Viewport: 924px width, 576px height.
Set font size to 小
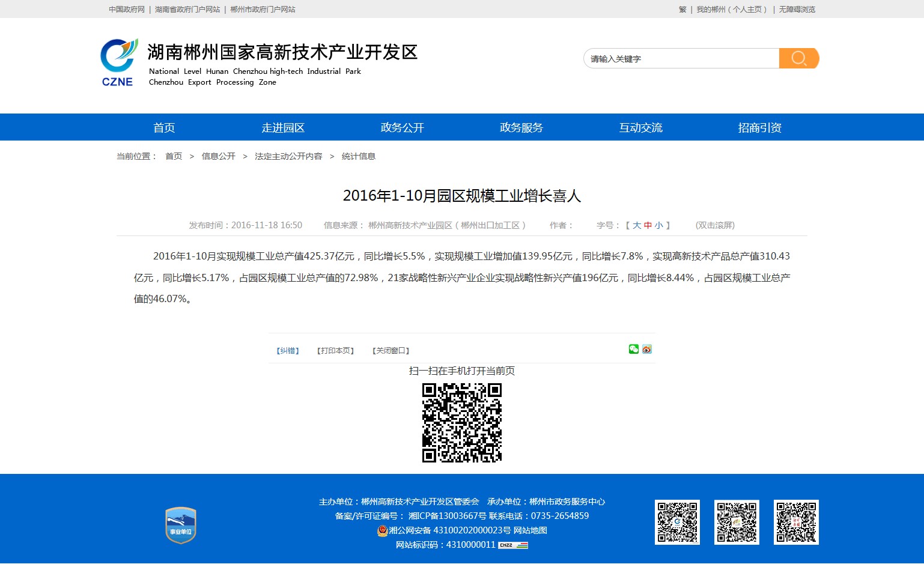pos(659,225)
